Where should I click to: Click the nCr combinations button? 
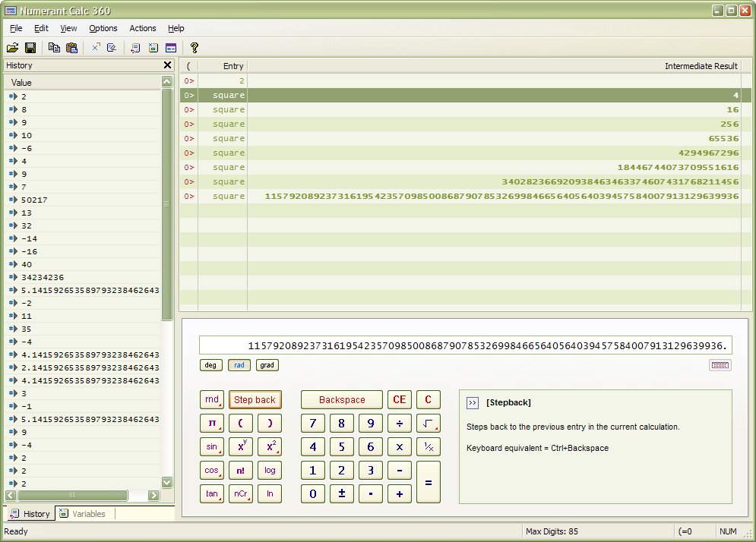241,494
